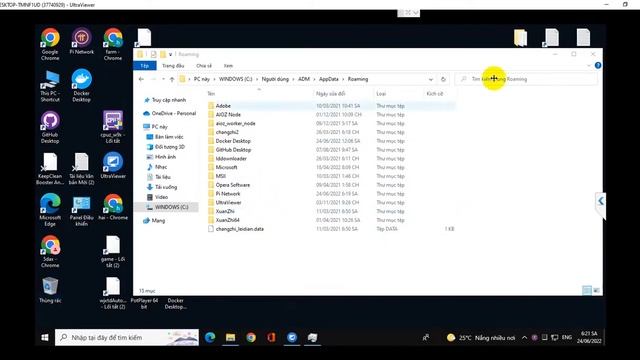640x360 pixels.
Task: Open UltraViewer from the taskbar
Action: click(x=292, y=338)
